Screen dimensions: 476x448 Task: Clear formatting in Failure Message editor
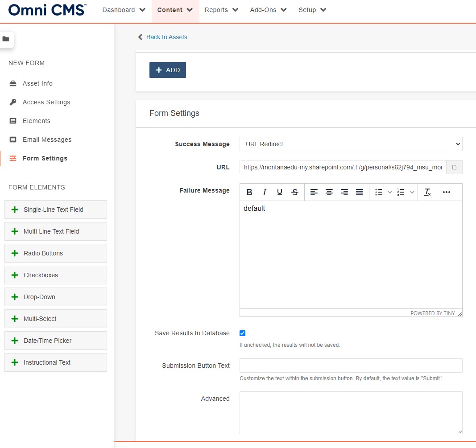tap(427, 192)
